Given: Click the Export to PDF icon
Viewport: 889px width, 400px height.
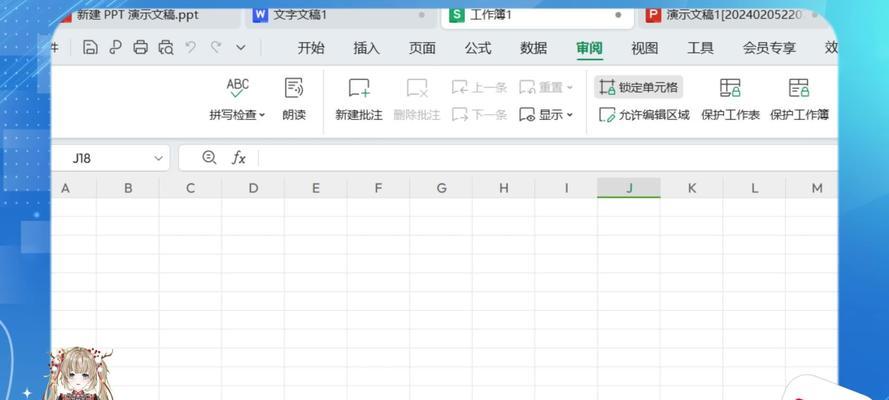Looking at the screenshot, I should (x=116, y=48).
